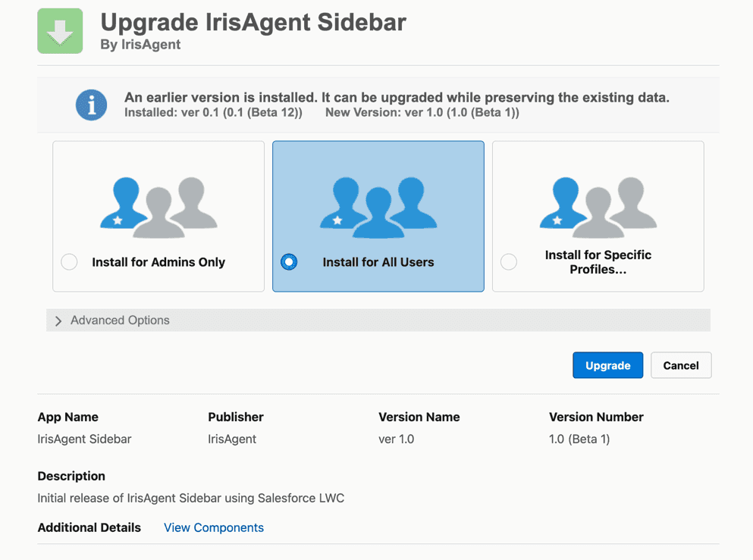Click the package description text
Screen dimensions: 753x560
point(191,498)
